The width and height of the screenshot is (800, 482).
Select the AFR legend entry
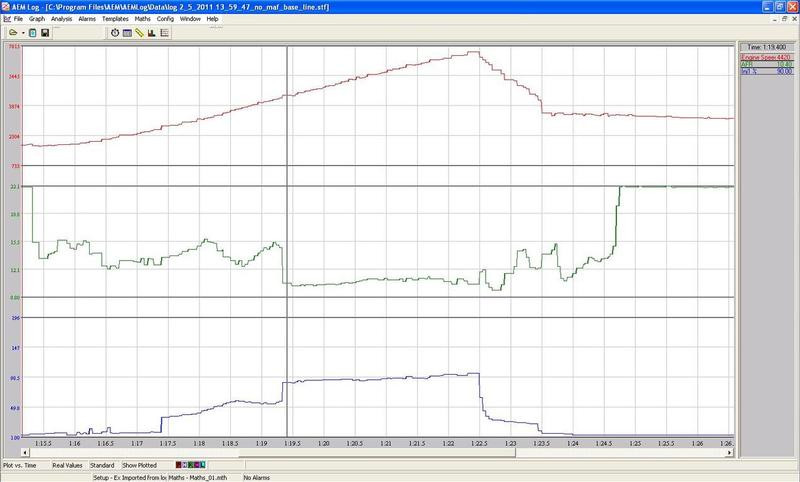click(767, 65)
